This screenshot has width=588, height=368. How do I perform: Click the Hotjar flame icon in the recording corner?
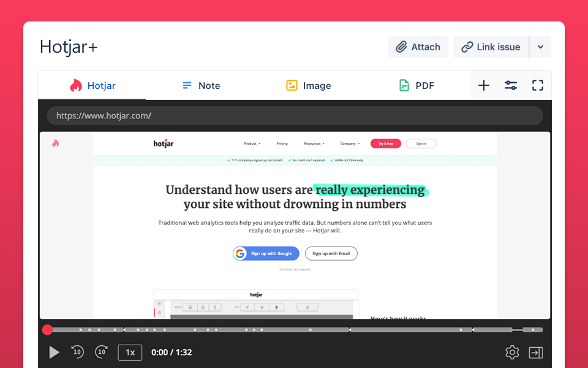(x=56, y=143)
